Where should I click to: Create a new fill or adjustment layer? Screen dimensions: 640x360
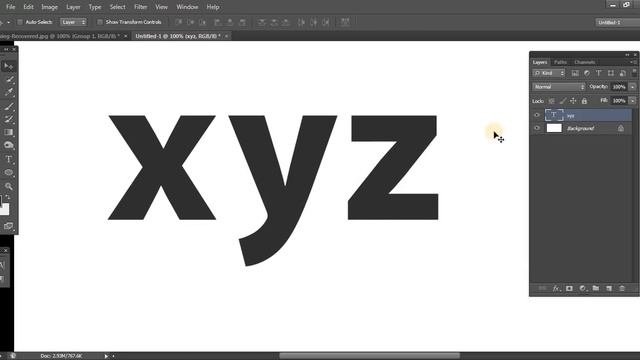tap(582, 288)
